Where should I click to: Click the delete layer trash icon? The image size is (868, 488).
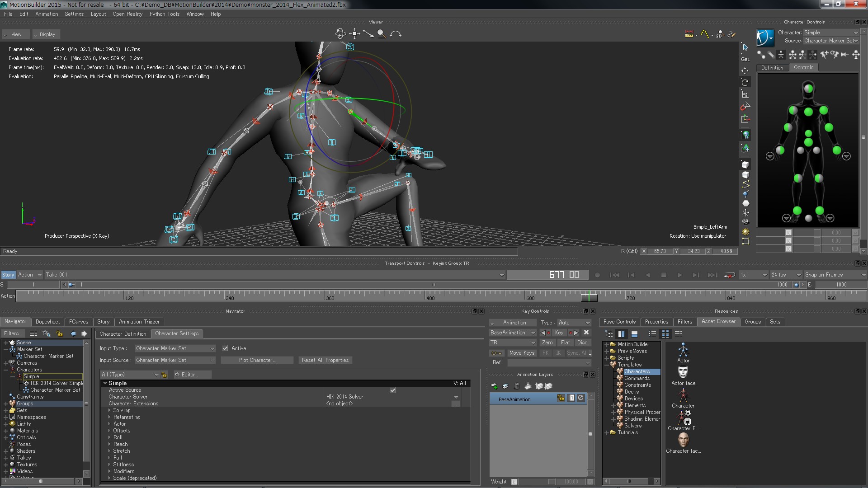[517, 386]
